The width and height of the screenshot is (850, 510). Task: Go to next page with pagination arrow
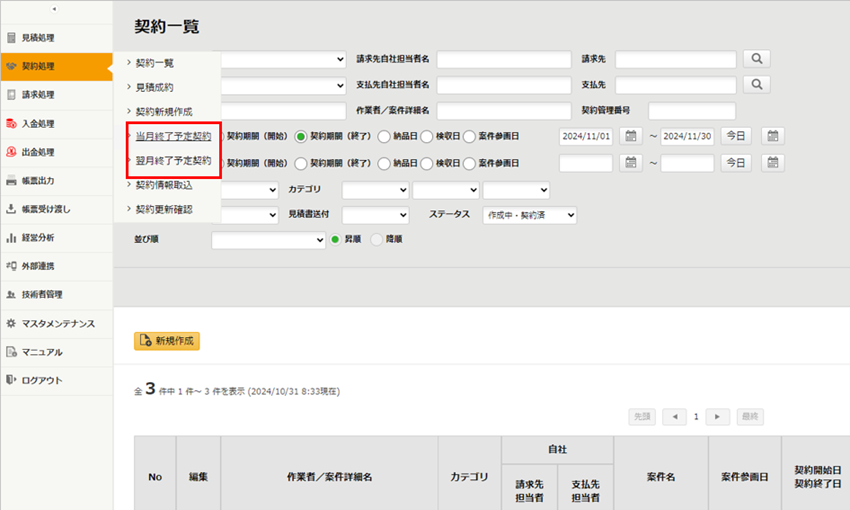(x=717, y=416)
